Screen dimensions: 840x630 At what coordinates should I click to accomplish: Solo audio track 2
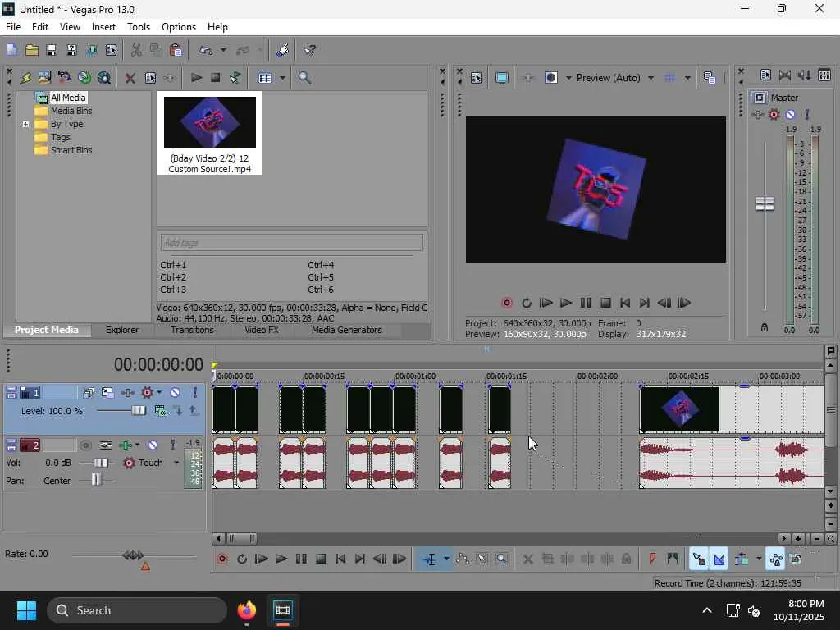172,445
